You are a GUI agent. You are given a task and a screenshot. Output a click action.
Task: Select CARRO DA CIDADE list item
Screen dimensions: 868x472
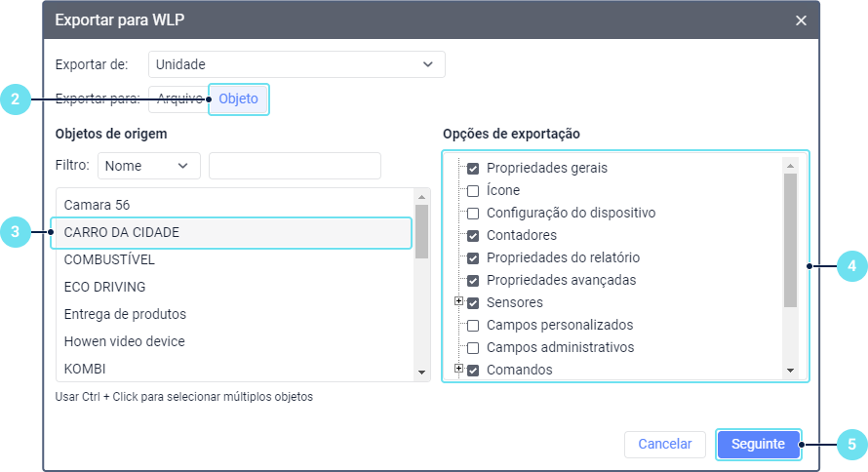pos(232,233)
